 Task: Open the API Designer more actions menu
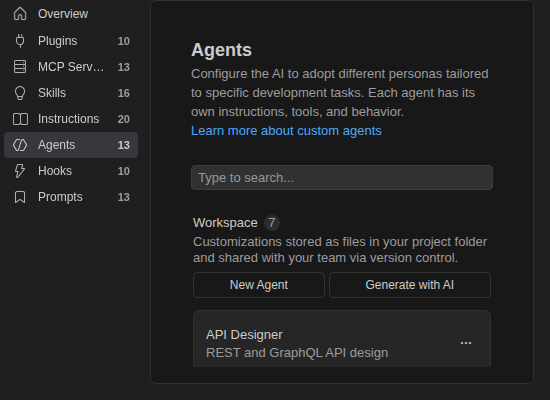tap(466, 343)
